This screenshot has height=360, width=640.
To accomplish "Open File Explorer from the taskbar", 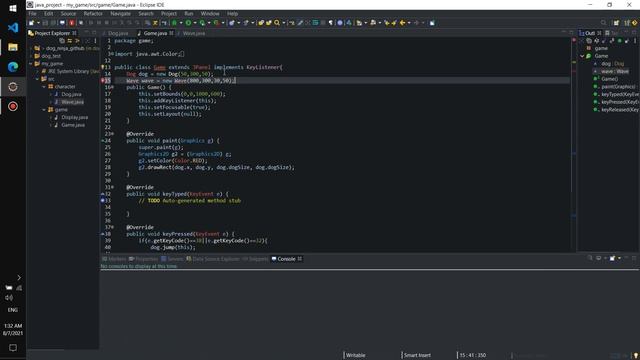I will (x=13, y=47).
